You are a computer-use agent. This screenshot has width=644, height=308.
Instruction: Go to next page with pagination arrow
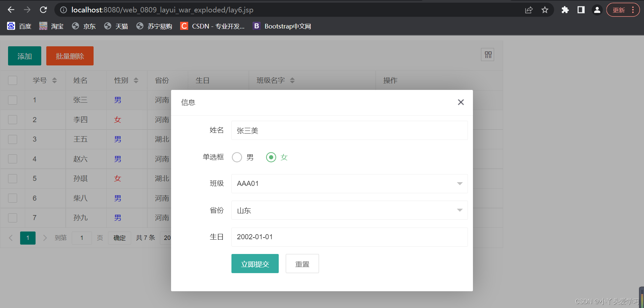pos(45,238)
